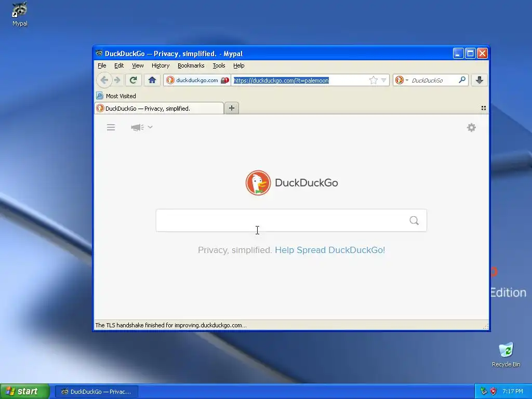
Task: Click the red shield security tray icon
Action: coord(494,391)
